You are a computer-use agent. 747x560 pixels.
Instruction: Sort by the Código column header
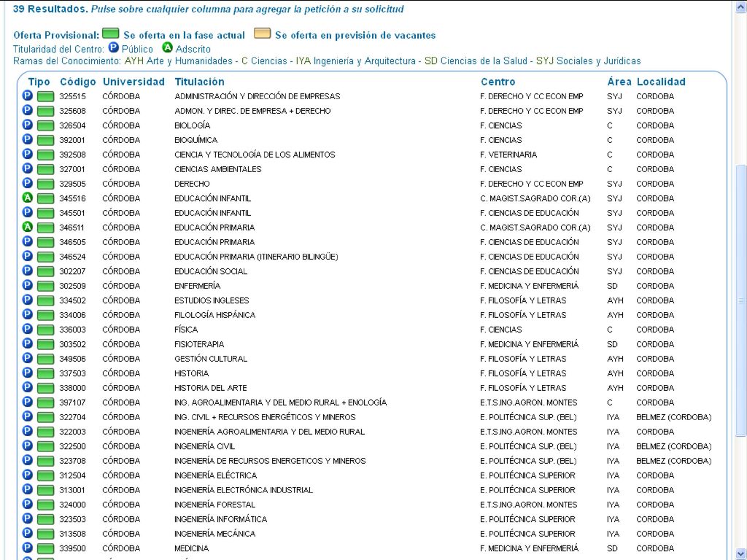(78, 82)
